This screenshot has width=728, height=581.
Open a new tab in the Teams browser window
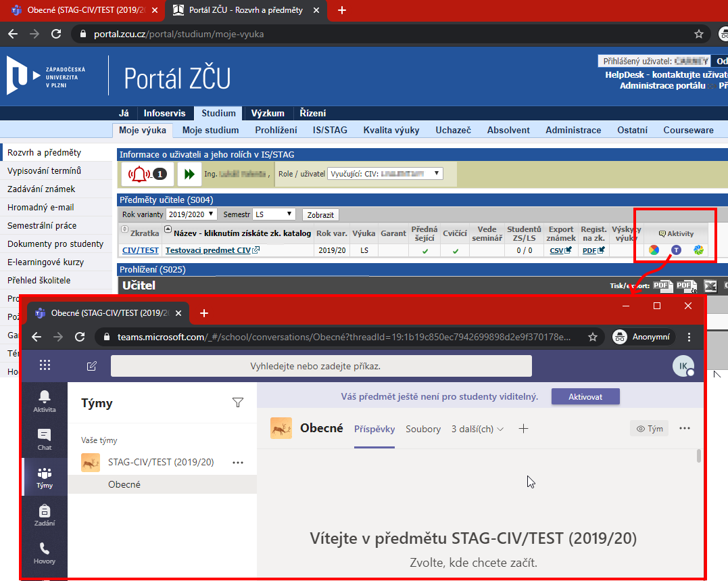tap(204, 313)
